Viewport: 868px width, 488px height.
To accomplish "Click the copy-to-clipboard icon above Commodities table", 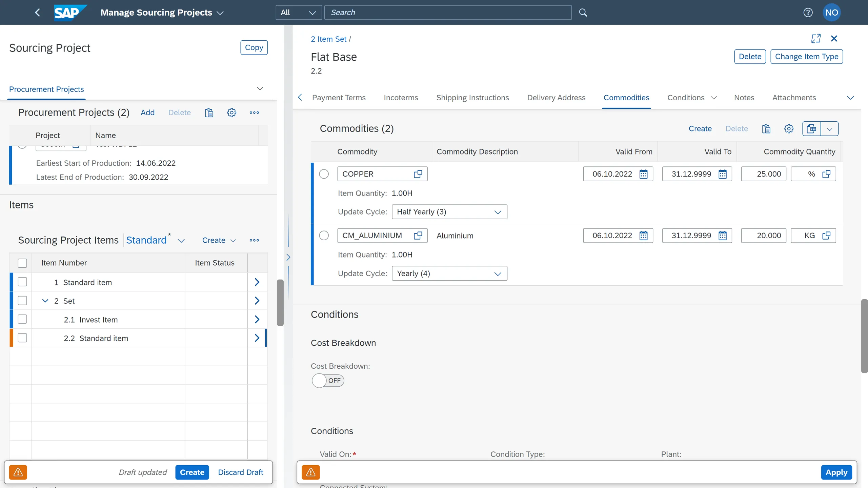I will (766, 128).
